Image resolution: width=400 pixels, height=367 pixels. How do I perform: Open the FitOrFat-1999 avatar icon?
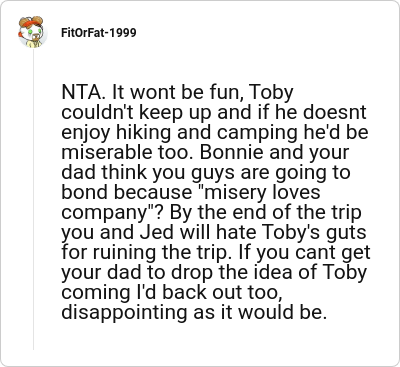pos(32,32)
